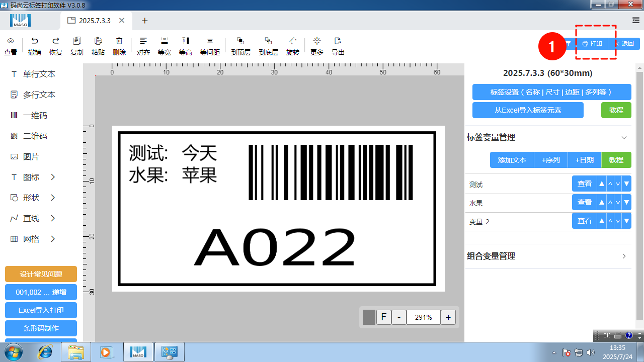Open Windows Start menu
Screen dimensions: 644x362
point(13,352)
